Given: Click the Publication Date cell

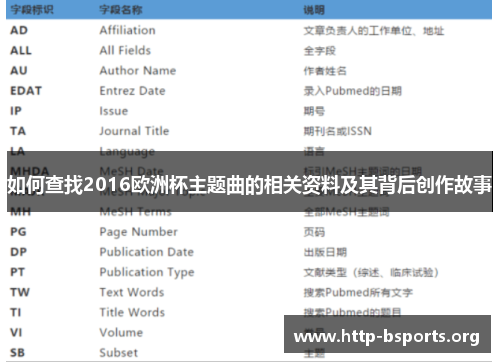Looking at the screenshot, I should [146, 252].
